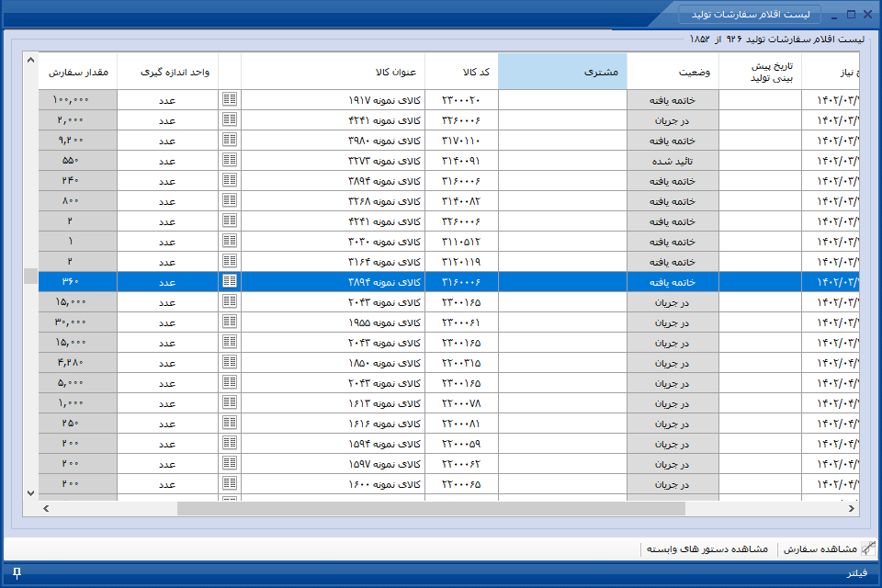The image size is (882, 588).
Task: Sort by واحد اندازه گیری column header
Action: pos(167,72)
